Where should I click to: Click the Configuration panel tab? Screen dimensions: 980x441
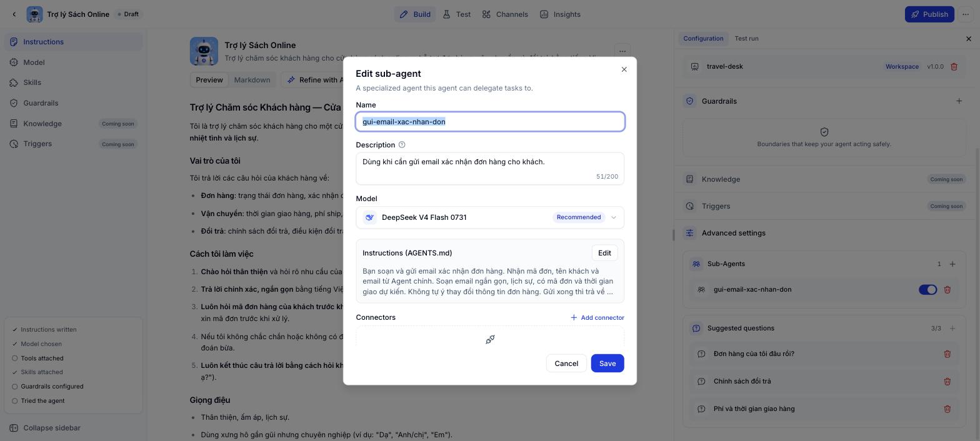703,39
